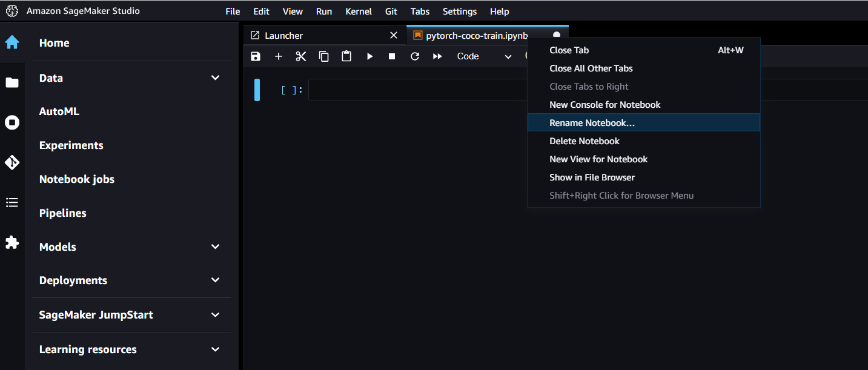Open the Run menu
This screenshot has width=868, height=370.
(x=324, y=12)
